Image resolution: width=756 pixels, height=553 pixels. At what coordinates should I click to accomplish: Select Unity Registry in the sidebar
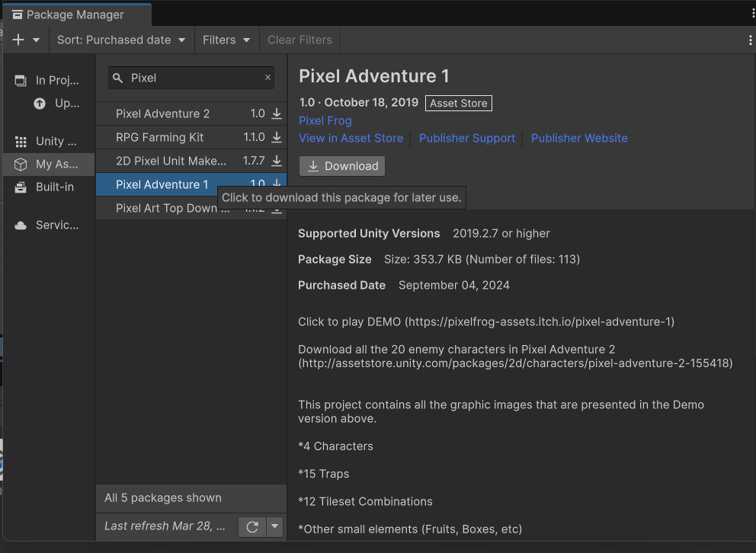pyautogui.click(x=49, y=141)
